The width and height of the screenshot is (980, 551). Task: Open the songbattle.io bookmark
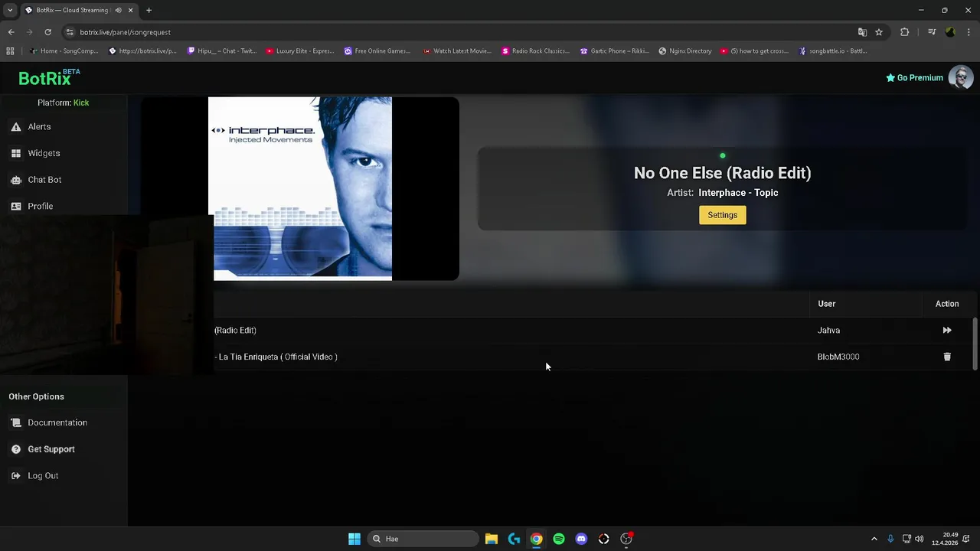tap(833, 51)
